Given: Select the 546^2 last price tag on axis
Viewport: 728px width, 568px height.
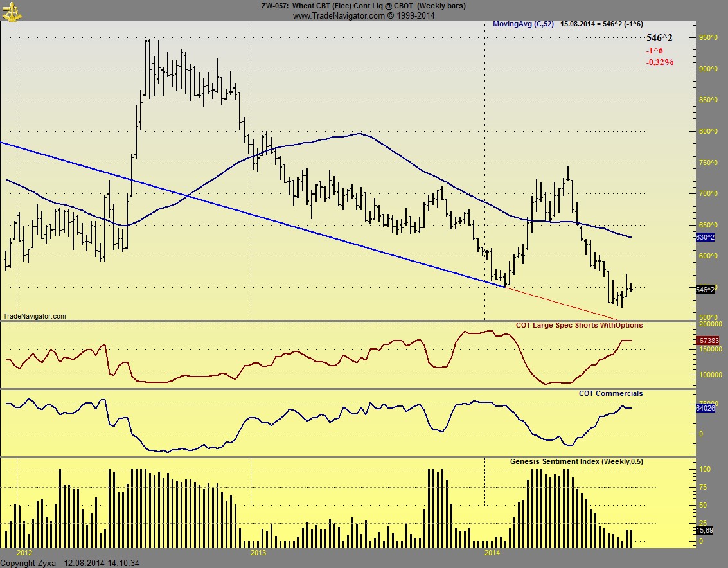Looking at the screenshot, I should point(705,290).
